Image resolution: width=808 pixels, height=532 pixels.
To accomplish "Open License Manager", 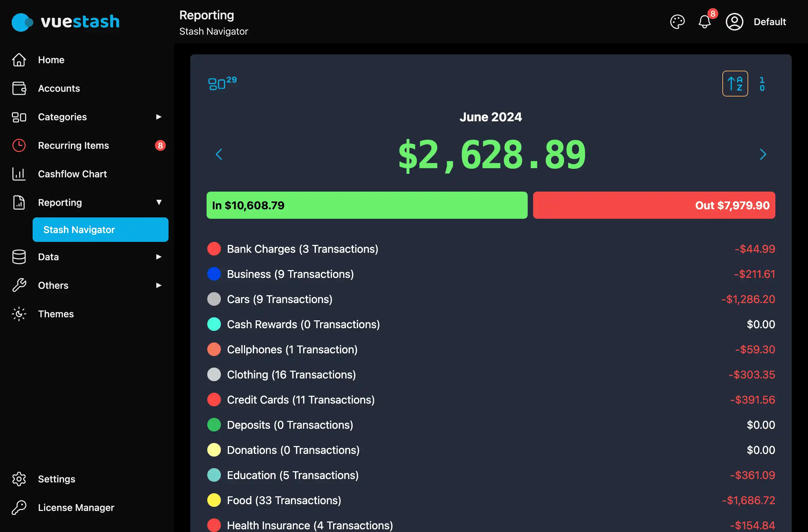I will [76, 507].
